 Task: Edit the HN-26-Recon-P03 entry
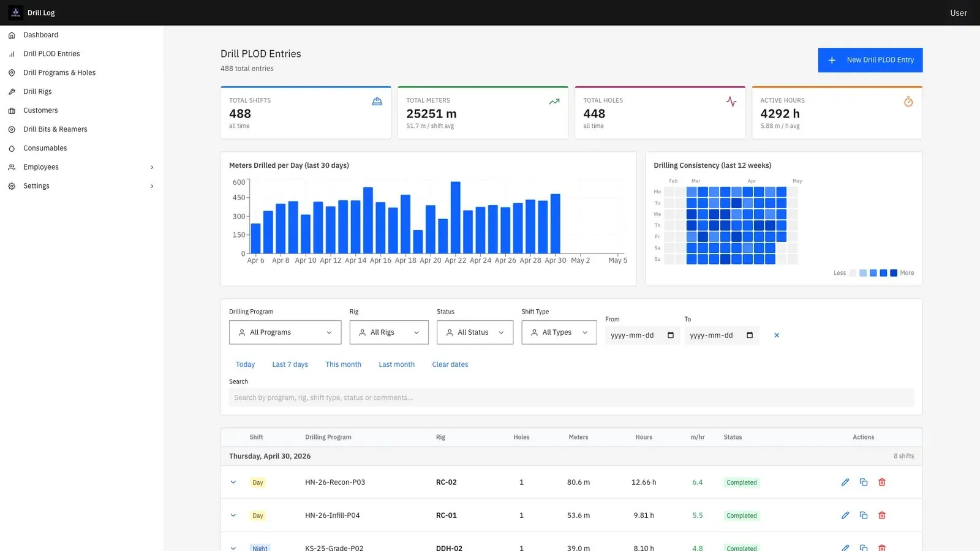tap(845, 482)
